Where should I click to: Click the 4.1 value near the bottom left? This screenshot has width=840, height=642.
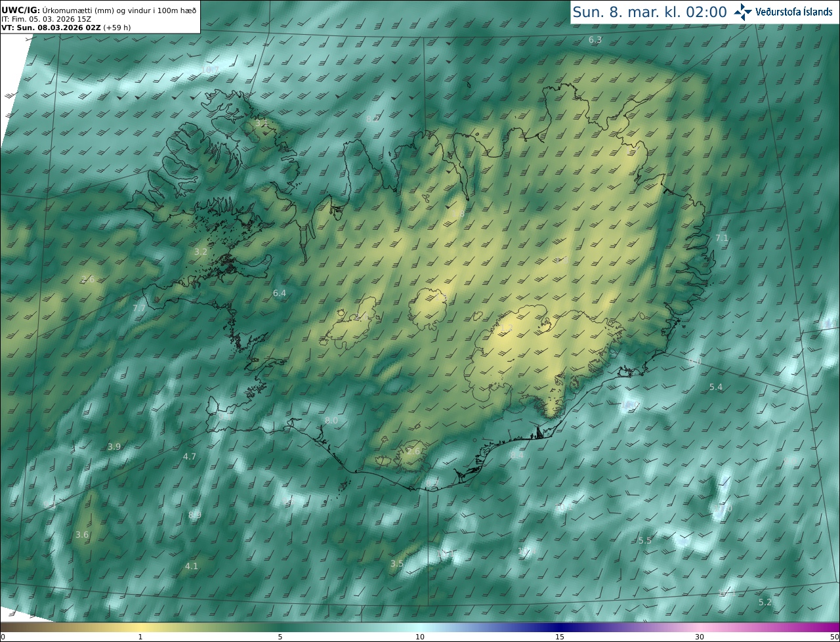click(191, 565)
